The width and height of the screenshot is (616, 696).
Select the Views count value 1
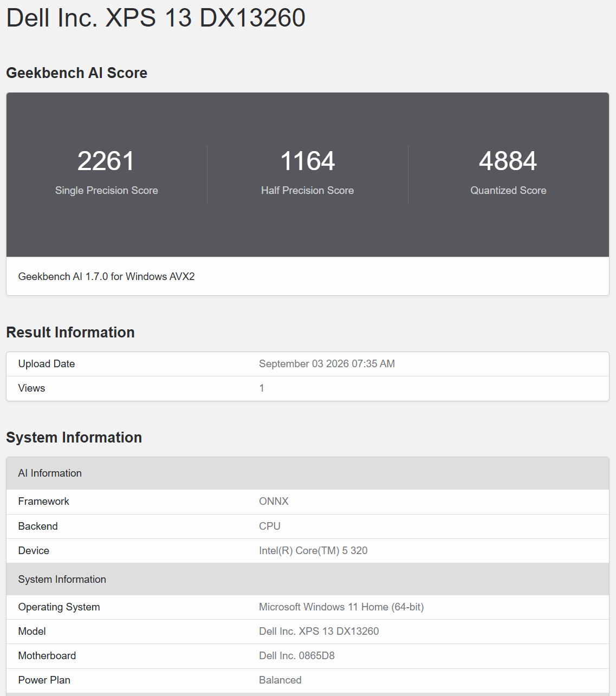tap(262, 388)
